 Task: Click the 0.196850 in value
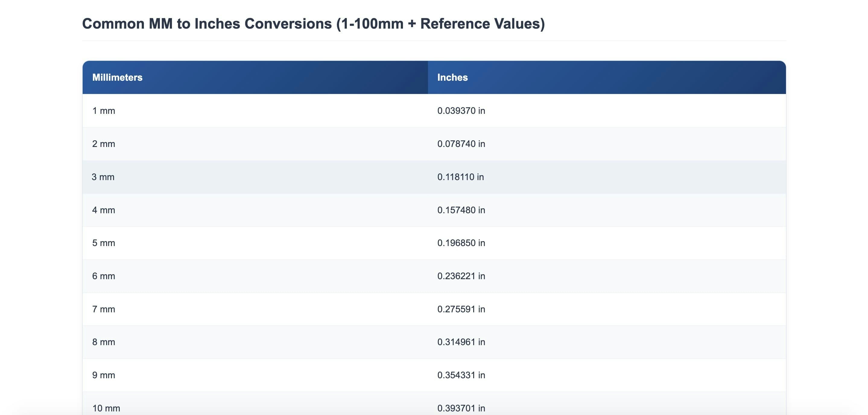coord(461,243)
